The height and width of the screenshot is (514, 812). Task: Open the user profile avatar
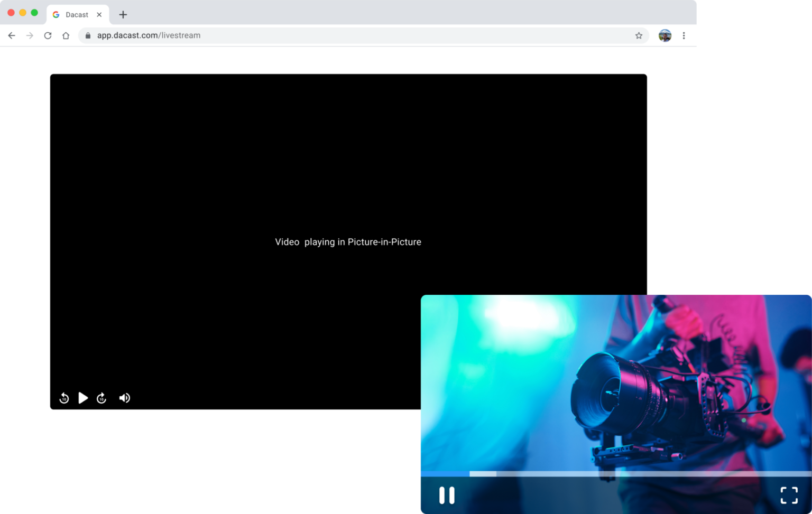[665, 35]
